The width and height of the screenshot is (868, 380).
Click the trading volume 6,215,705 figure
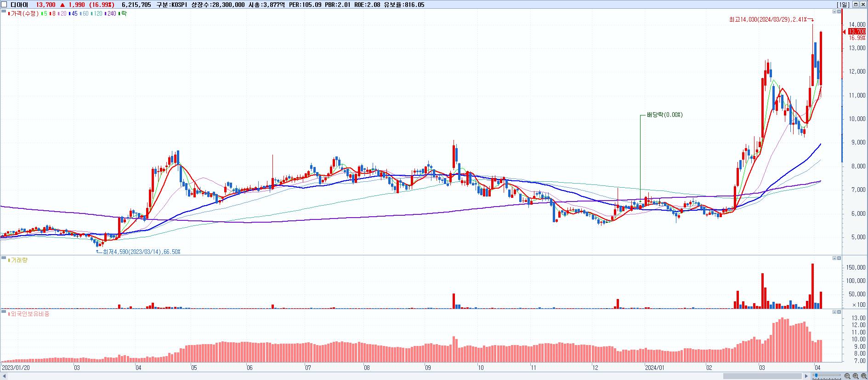pyautogui.click(x=136, y=5)
